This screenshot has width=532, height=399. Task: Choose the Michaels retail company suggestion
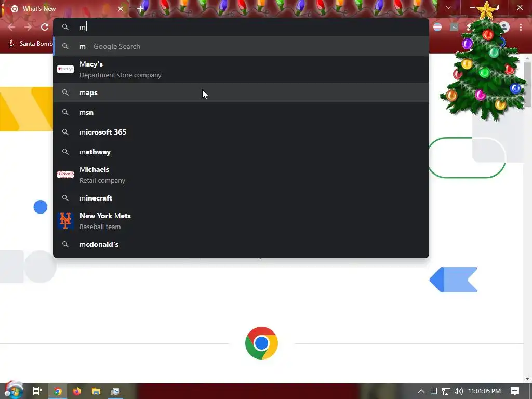click(x=241, y=175)
